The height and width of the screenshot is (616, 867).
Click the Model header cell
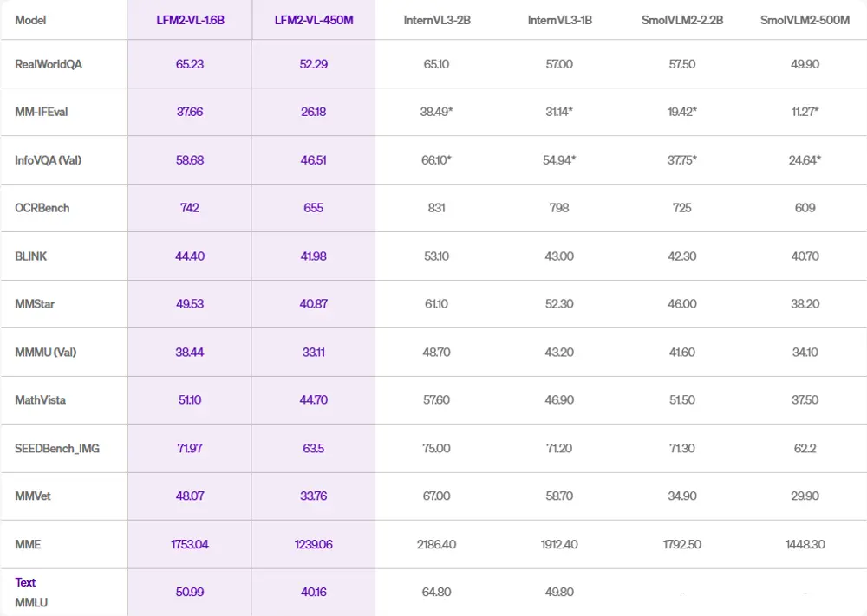pyautogui.click(x=31, y=20)
